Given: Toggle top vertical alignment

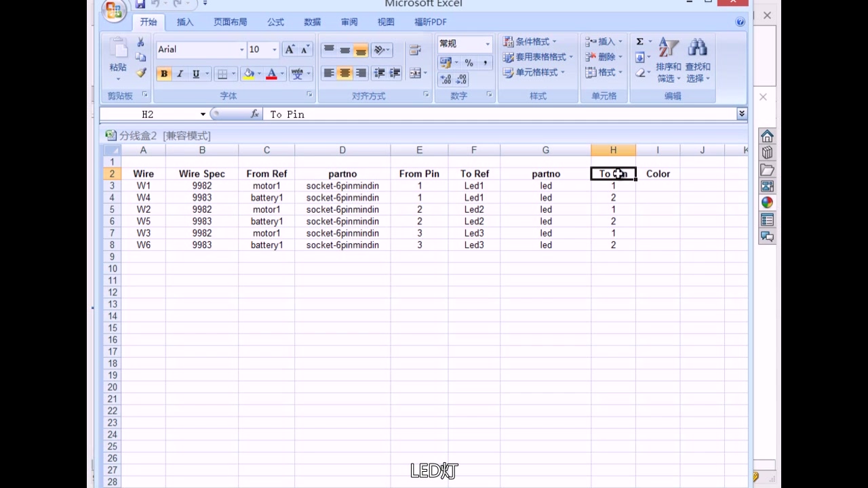Looking at the screenshot, I should [x=329, y=49].
